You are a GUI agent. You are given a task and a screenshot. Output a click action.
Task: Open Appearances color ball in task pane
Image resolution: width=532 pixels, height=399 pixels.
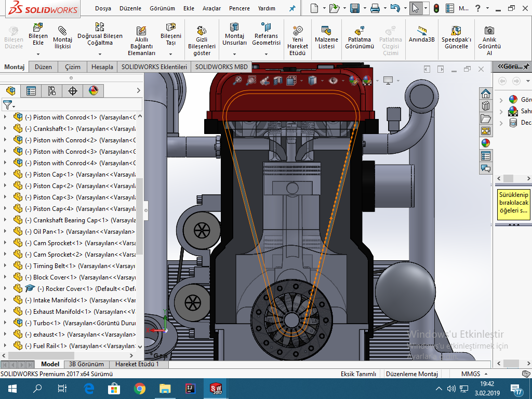click(486, 143)
